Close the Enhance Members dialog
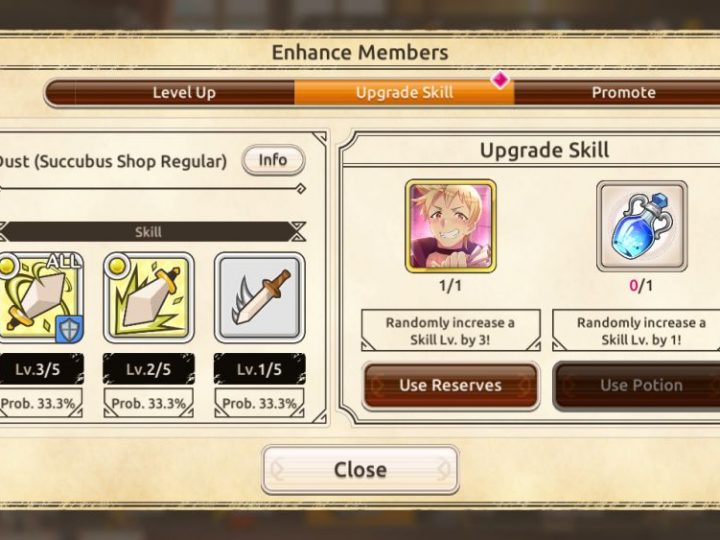This screenshot has height=540, width=720. coord(360,469)
